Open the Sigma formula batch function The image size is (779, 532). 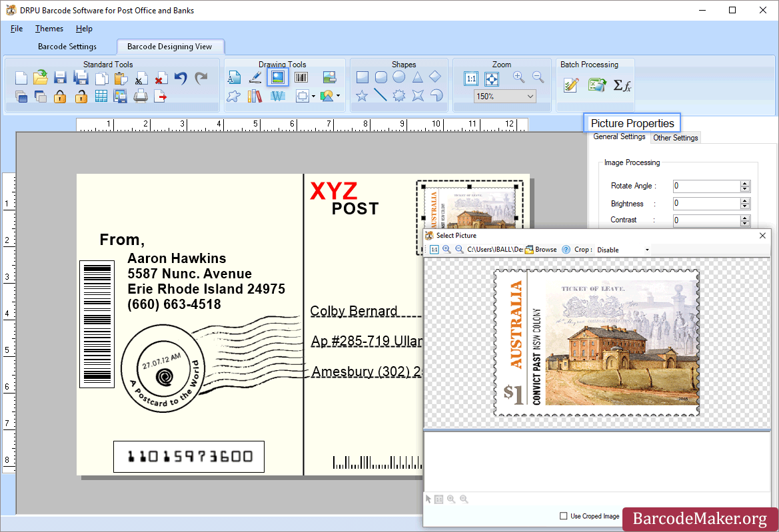[622, 85]
